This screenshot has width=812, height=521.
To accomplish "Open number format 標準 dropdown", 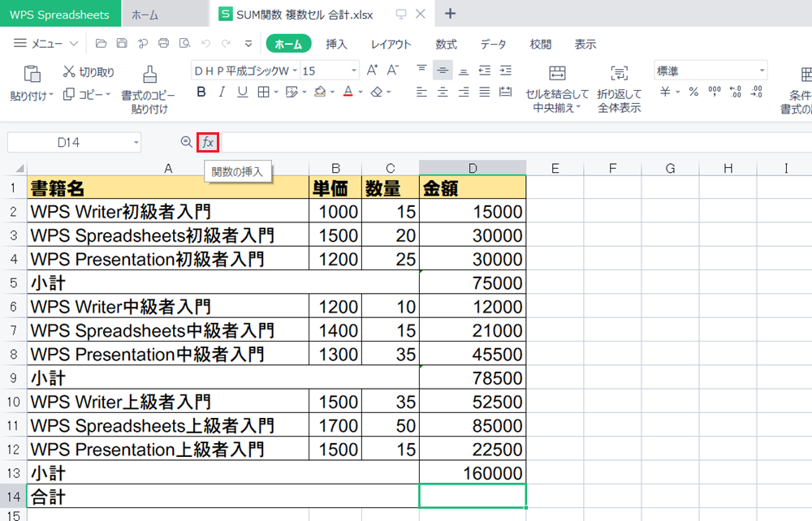I will pyautogui.click(x=762, y=71).
